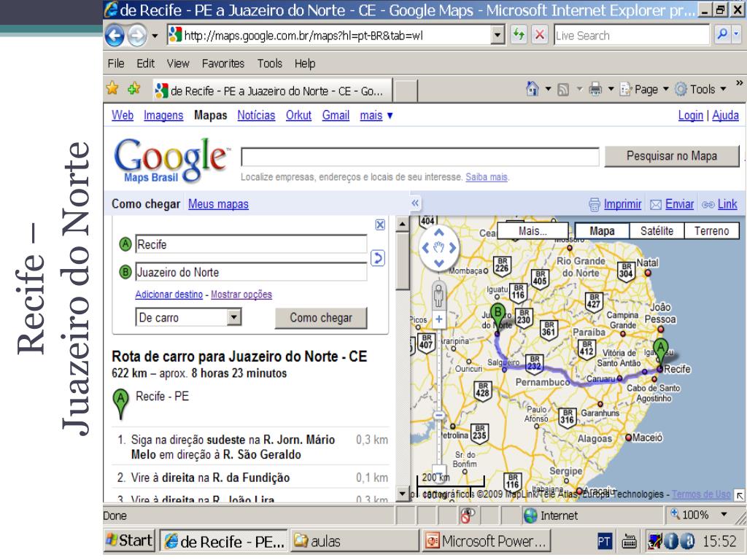747x560 pixels.
Task: Open the recent pages dropdown arrow
Action: [x=155, y=36]
